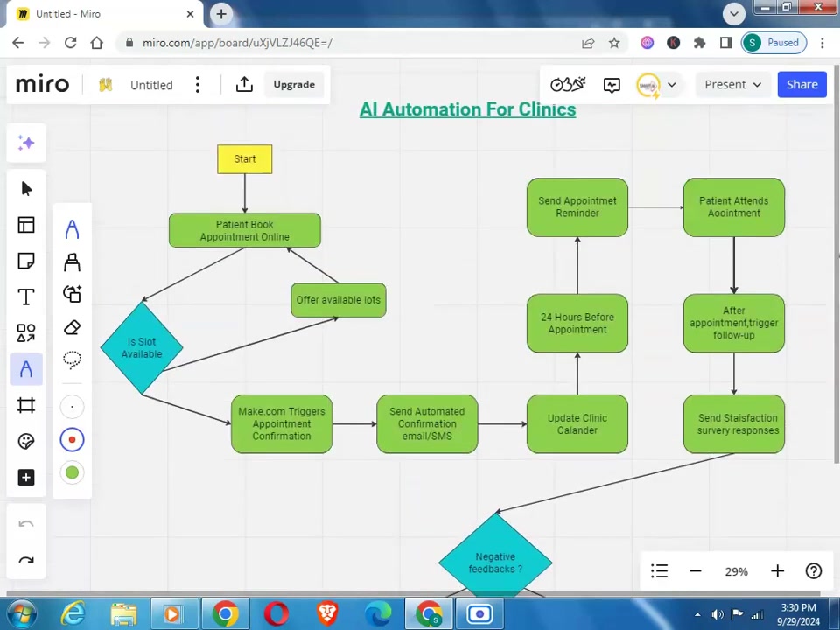The image size is (840, 630).
Task: Open Chrome profile Paused button
Action: (x=774, y=43)
